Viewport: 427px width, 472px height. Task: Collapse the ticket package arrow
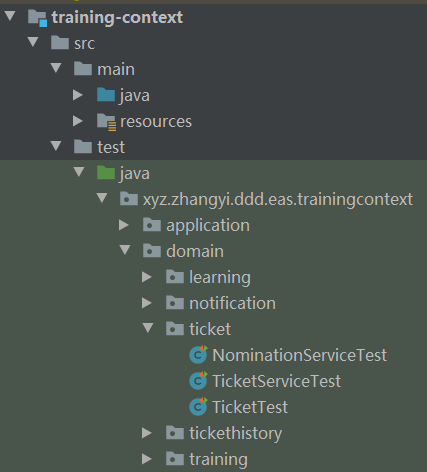pos(148,328)
